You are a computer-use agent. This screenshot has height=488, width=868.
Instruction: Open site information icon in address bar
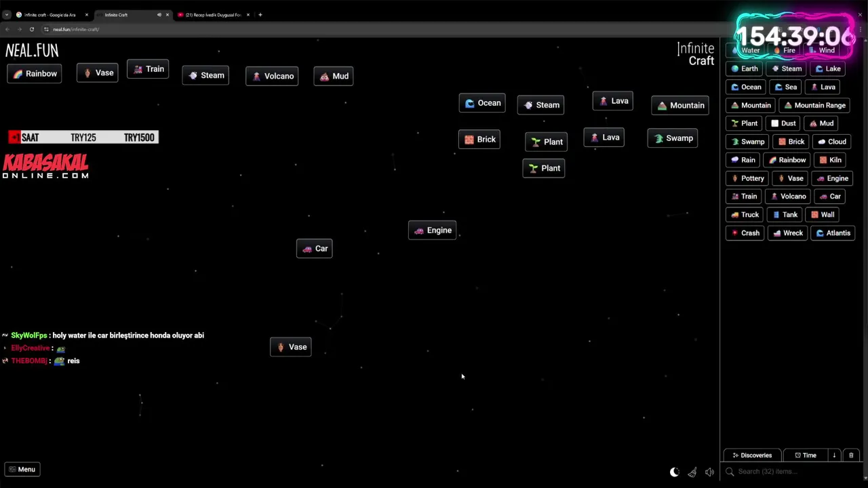tap(46, 29)
